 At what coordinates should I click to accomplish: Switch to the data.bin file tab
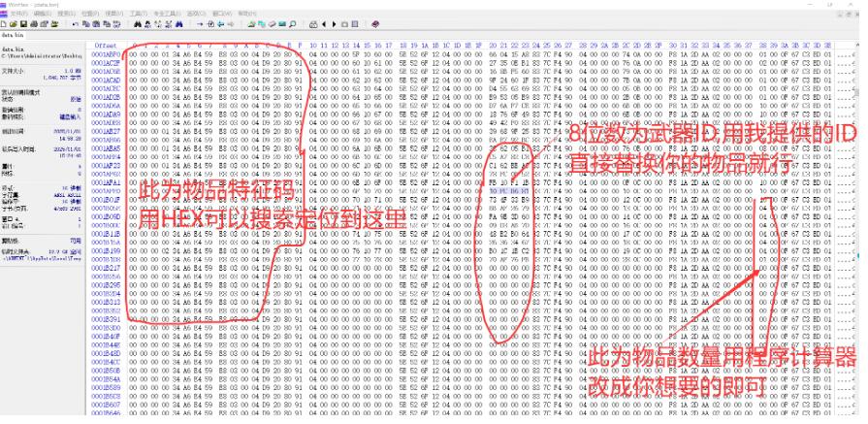[x=12, y=35]
